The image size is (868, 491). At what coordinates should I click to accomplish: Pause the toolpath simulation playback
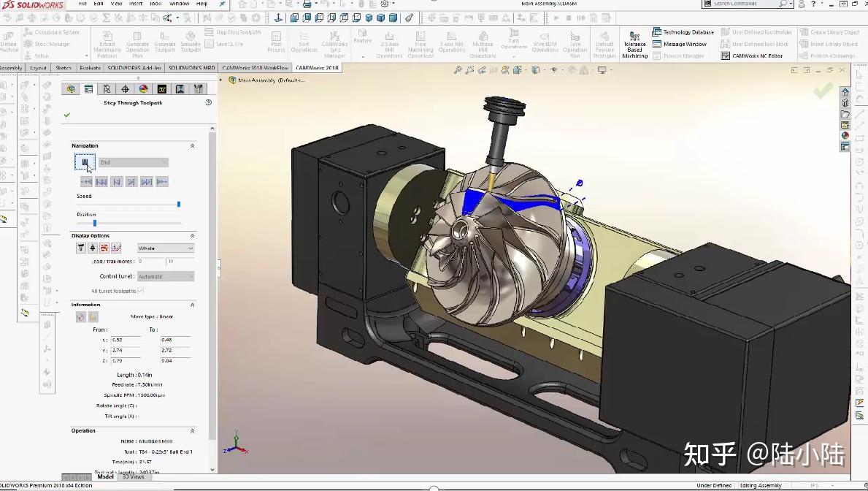pos(85,161)
